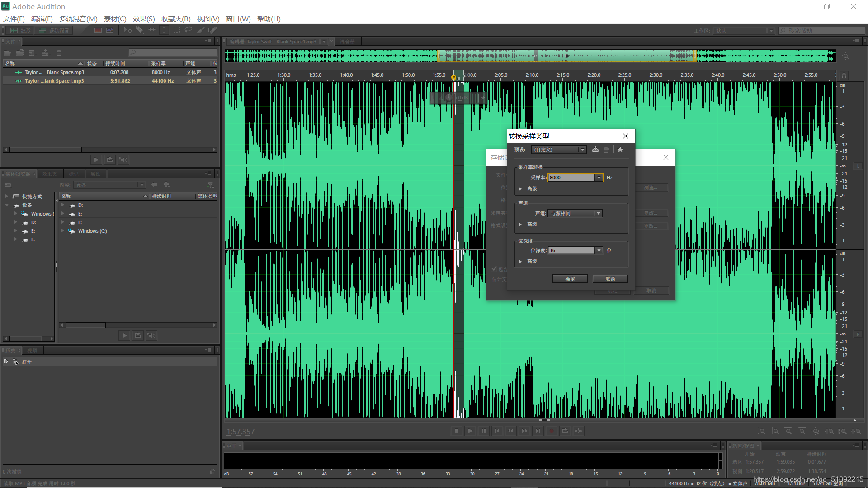Image resolution: width=868 pixels, height=488 pixels.
Task: Open the sample rate 8000 dropdown
Action: 599,178
